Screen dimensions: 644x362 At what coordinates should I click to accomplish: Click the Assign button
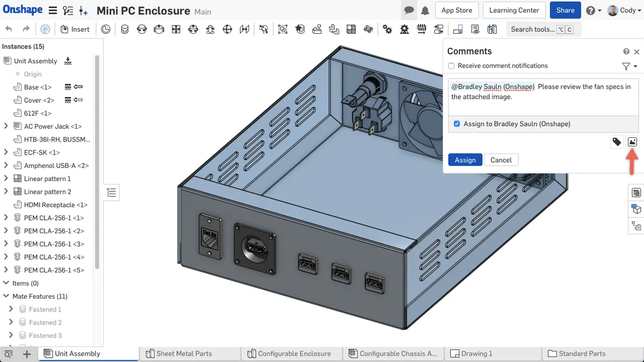(x=465, y=159)
